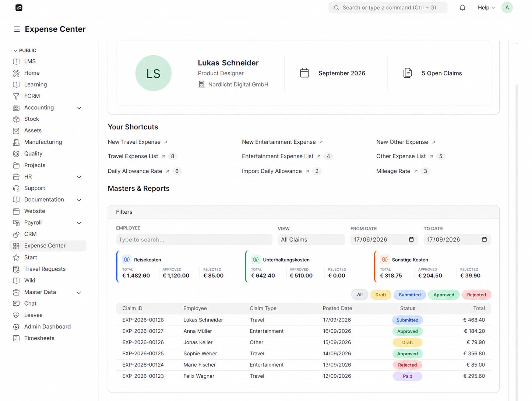The image size is (532, 401).
Task: Open Mileage Rate shortcut
Action: coord(397,171)
